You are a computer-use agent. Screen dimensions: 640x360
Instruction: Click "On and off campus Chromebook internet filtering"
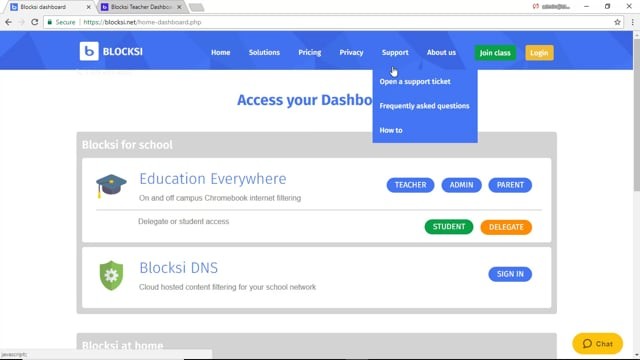pos(220,198)
